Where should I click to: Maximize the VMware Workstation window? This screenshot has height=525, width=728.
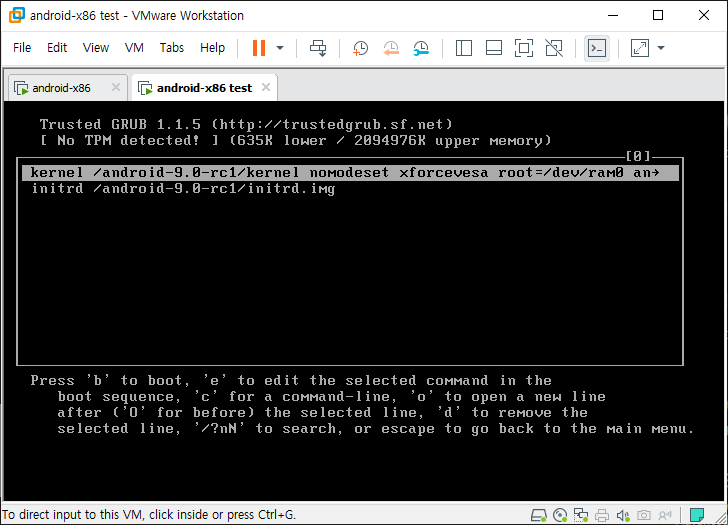click(x=658, y=15)
